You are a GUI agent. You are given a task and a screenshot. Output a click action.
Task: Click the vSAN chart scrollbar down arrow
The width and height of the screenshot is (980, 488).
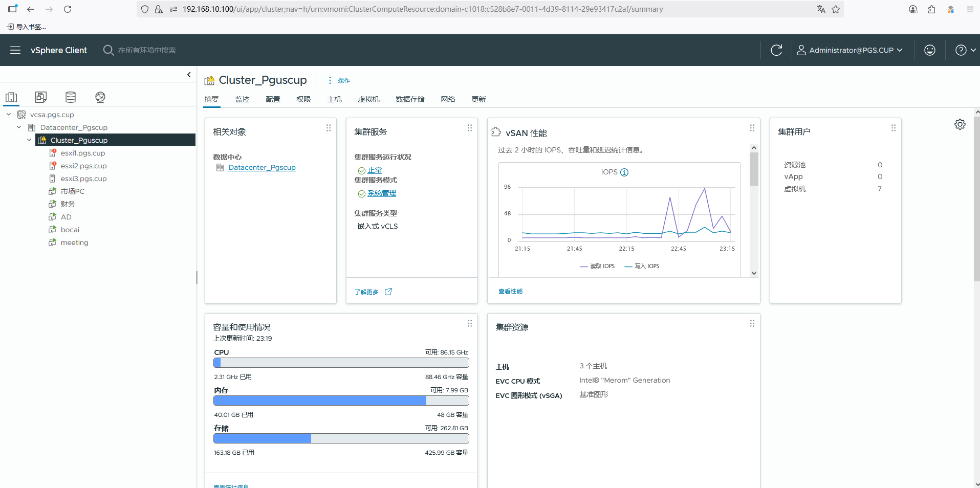[754, 273]
